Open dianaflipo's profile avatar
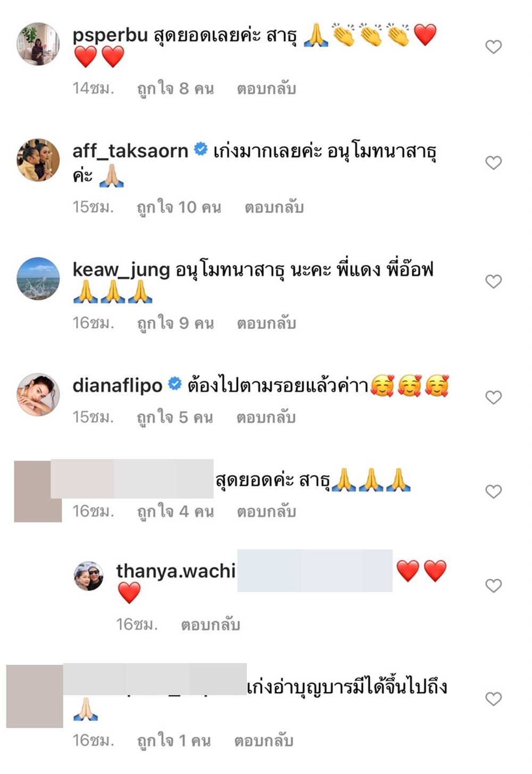Viewport: 532px width, 774px height. [38, 394]
